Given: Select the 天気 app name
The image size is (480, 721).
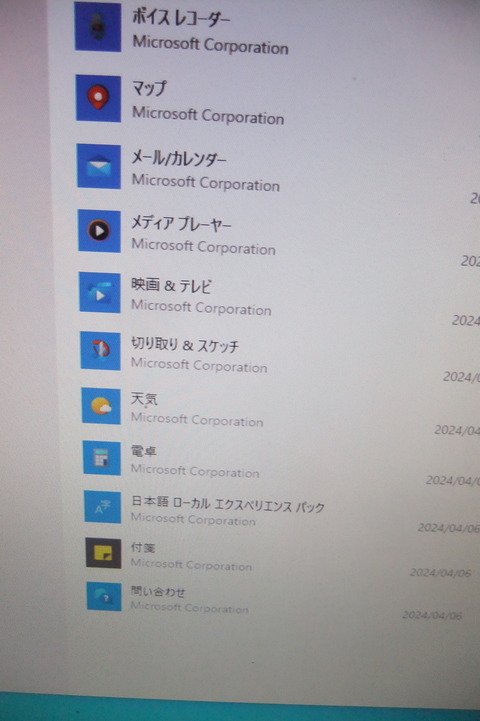Looking at the screenshot, I should [144, 399].
